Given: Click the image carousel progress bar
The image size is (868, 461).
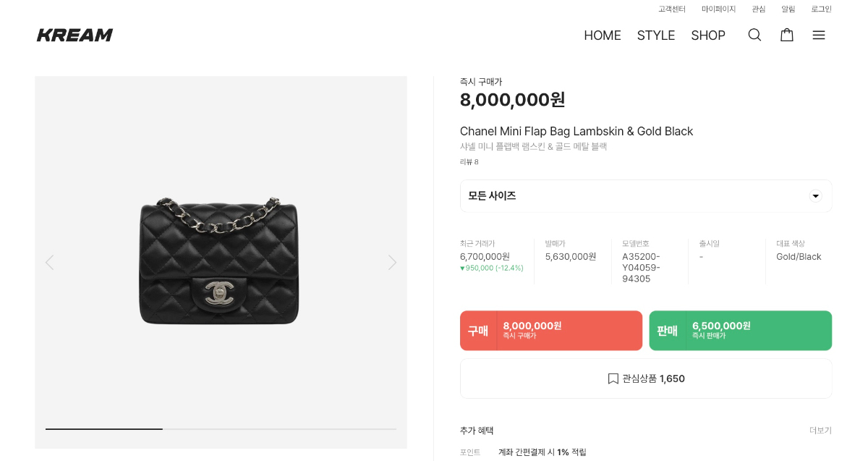Looking at the screenshot, I should pos(221,429).
